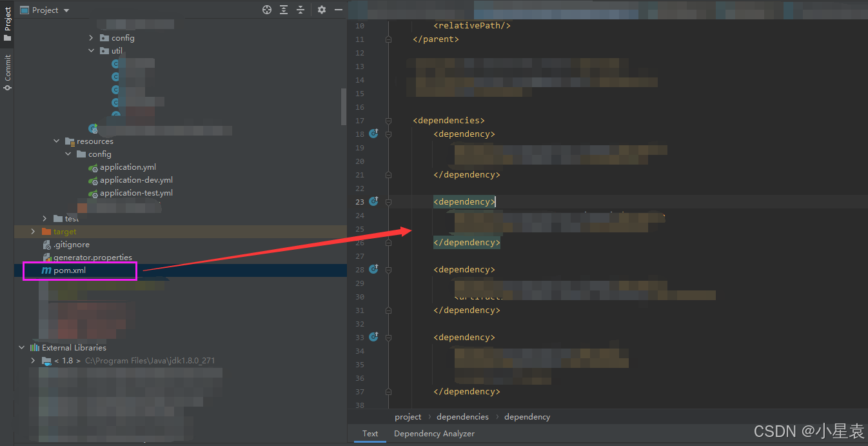Click the dependency breadcrumb
This screenshot has height=446, width=868.
pos(527,417)
